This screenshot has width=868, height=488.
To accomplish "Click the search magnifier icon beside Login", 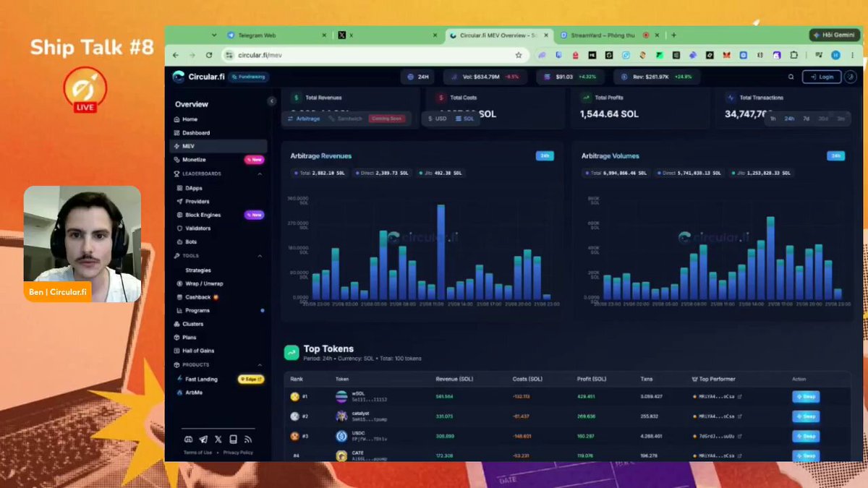I will click(x=791, y=77).
